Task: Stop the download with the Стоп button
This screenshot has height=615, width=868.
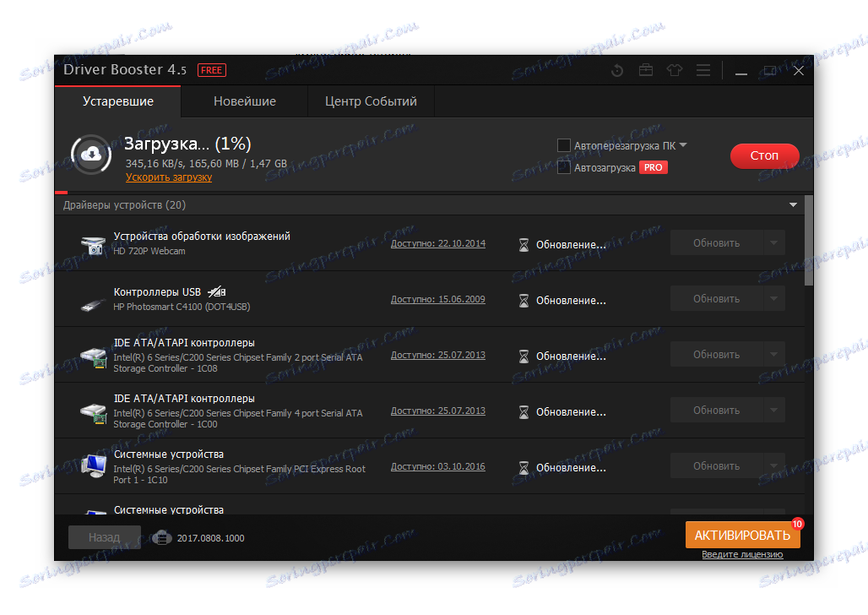Action: tap(764, 155)
